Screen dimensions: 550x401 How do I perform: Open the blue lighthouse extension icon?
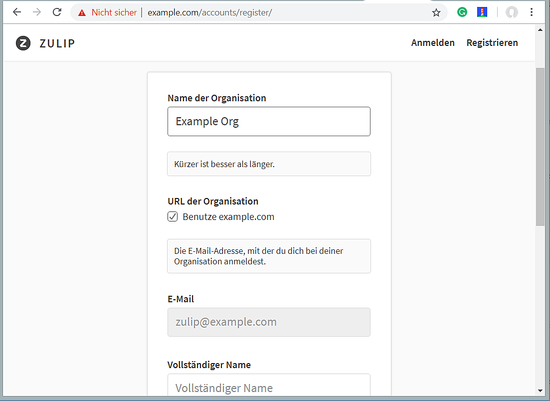[482, 12]
